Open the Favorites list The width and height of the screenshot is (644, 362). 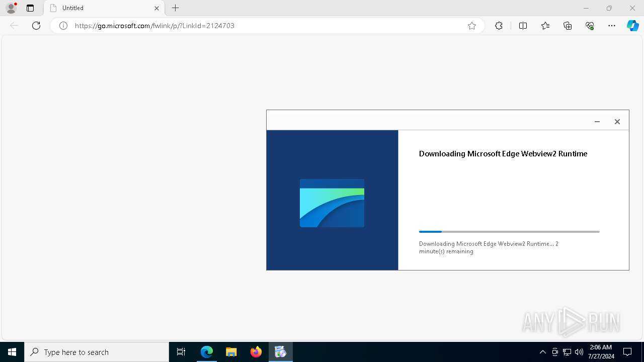coord(545,26)
